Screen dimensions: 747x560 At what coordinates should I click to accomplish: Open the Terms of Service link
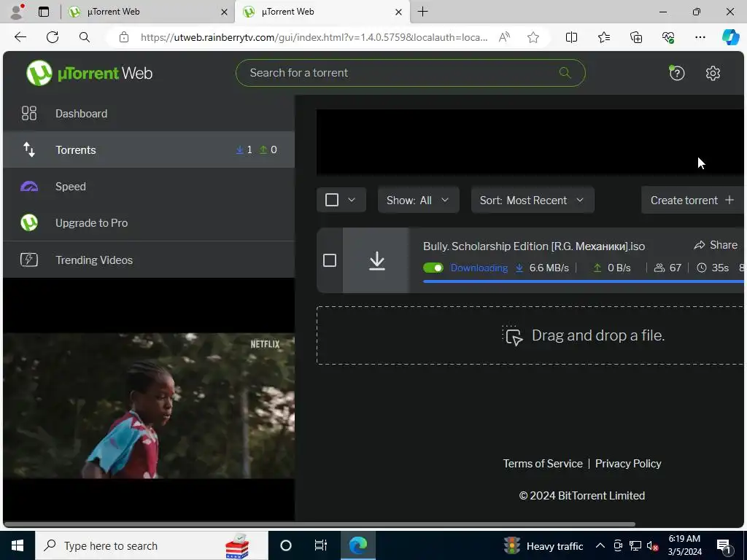tap(543, 463)
